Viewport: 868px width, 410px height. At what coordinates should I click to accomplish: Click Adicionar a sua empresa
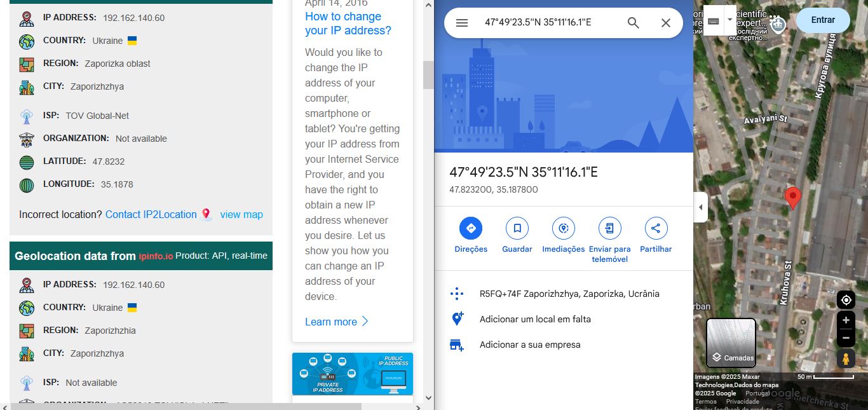point(564,345)
